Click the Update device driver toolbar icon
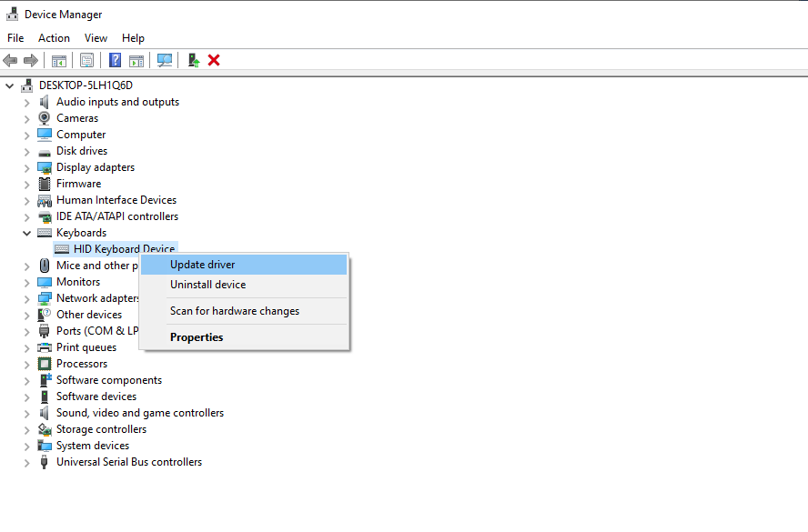Image resolution: width=808 pixels, height=532 pixels. click(x=193, y=60)
